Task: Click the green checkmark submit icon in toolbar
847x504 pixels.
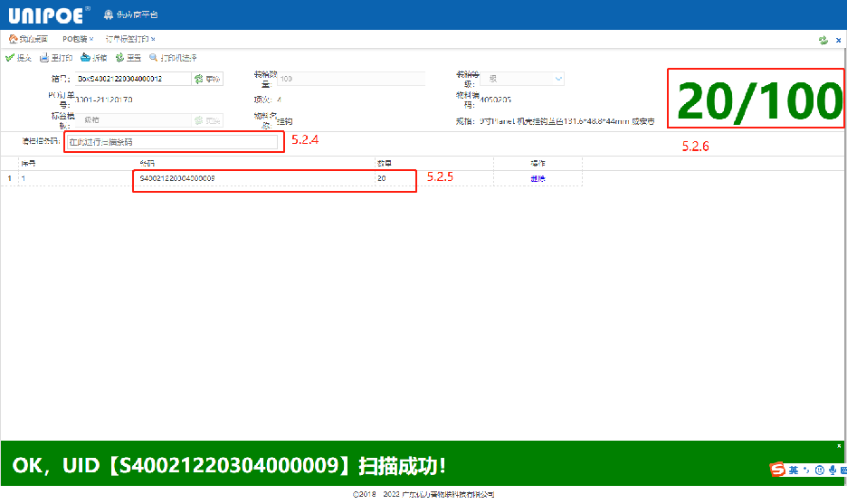Action: tap(10, 58)
